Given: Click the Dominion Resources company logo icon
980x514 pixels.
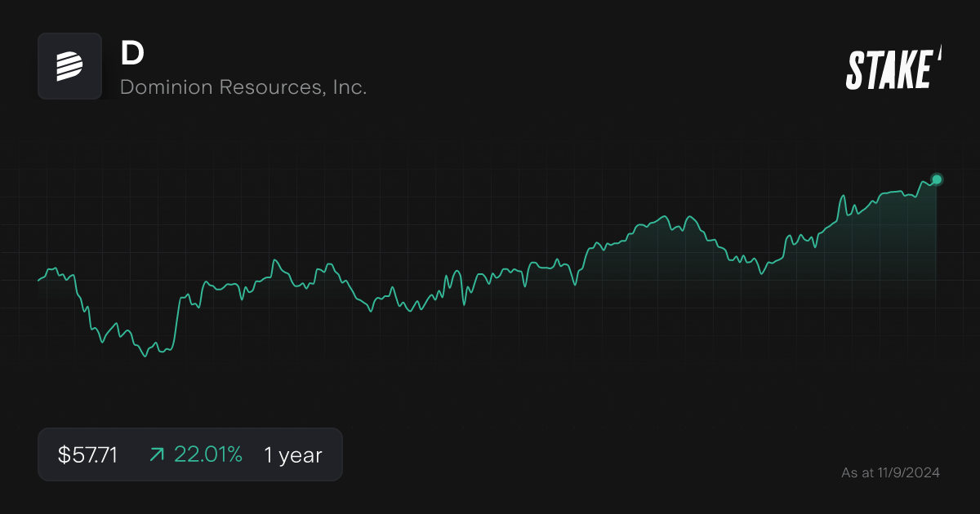Looking at the screenshot, I should 69,66.
